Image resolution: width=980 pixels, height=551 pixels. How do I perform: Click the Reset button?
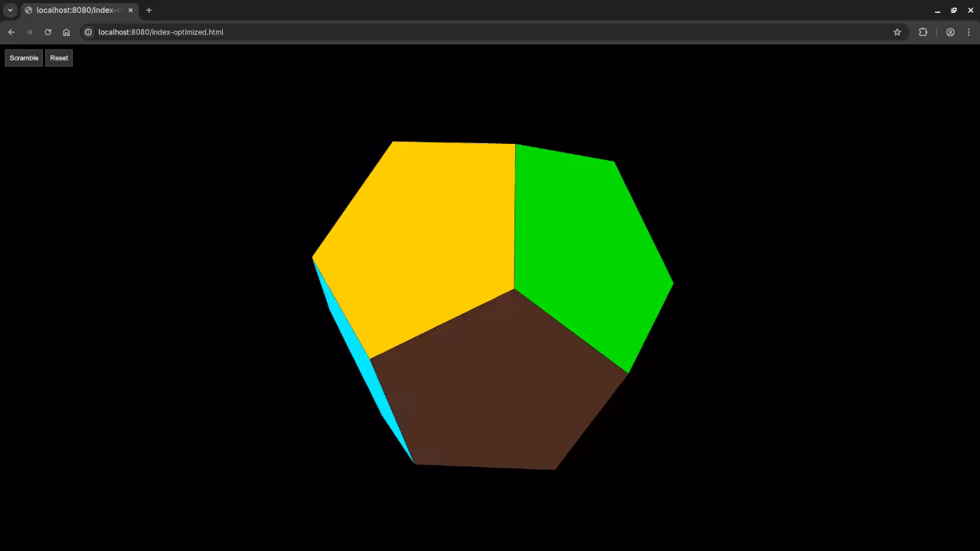coord(59,57)
